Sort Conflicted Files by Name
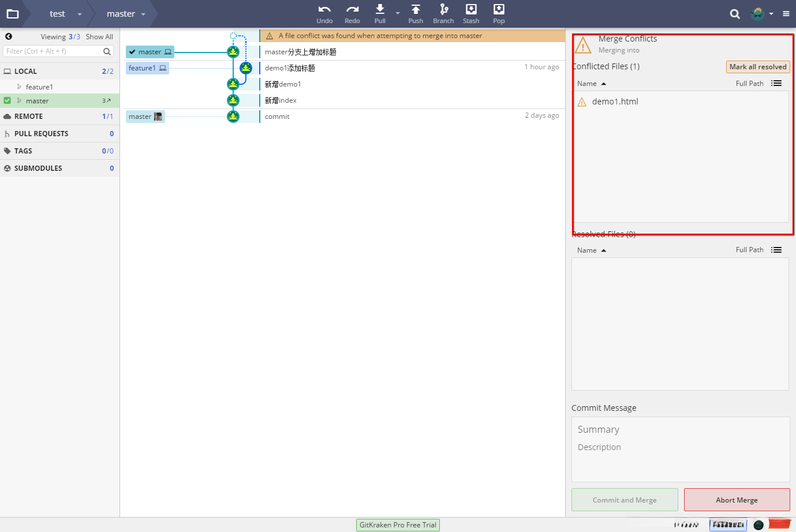796x532 pixels. coord(592,84)
